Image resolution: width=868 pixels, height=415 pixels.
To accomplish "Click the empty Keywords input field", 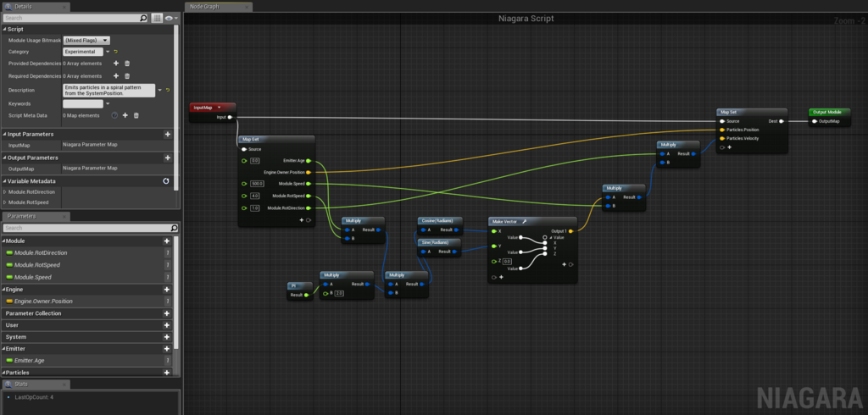I will coord(83,103).
